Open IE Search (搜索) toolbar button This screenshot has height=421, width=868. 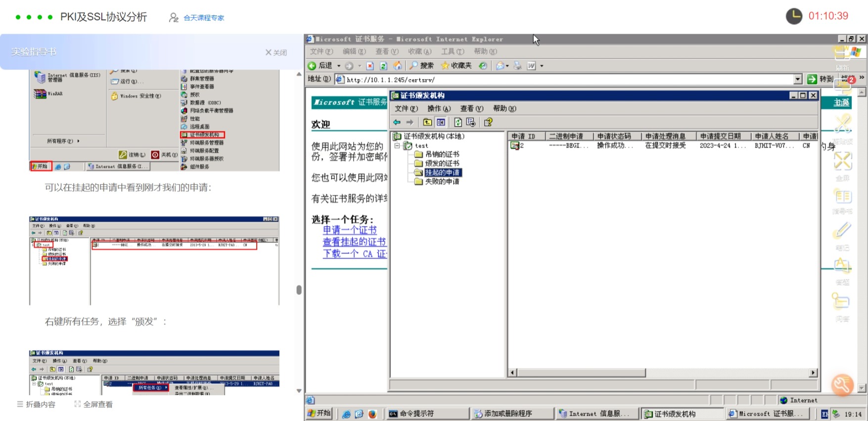pyautogui.click(x=421, y=66)
